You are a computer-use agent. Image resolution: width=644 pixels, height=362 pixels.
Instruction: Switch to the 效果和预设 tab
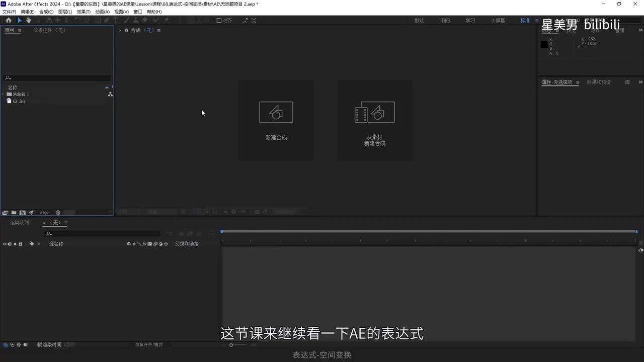tap(599, 82)
